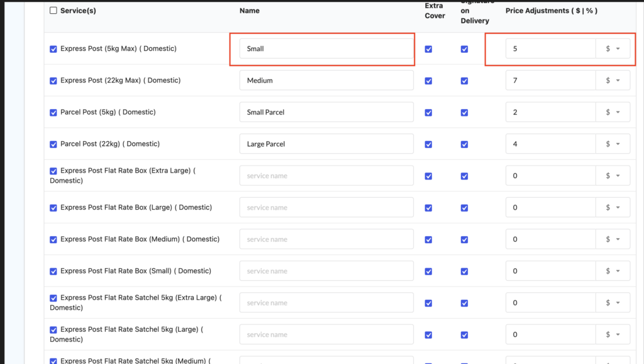Toggle Signature on Delivery for Flat Rate Box (Large)
The height and width of the screenshot is (364, 644).
click(x=464, y=208)
